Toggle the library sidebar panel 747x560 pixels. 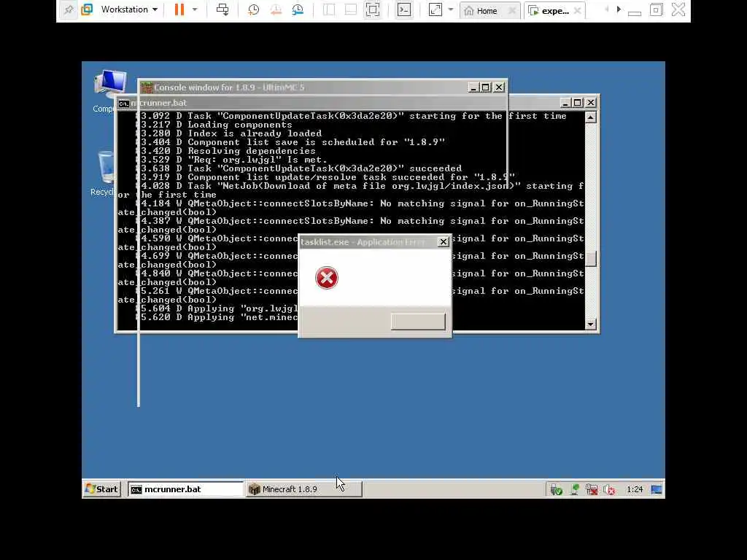(x=329, y=10)
